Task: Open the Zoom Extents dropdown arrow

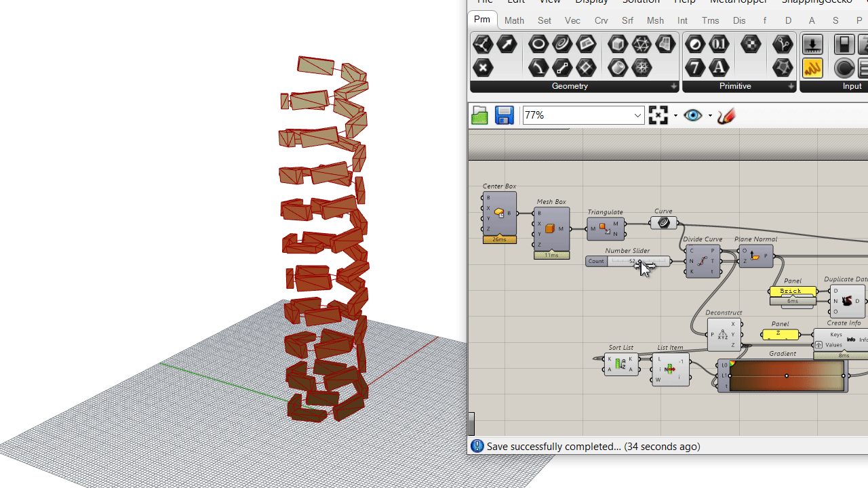Action: pos(675,116)
